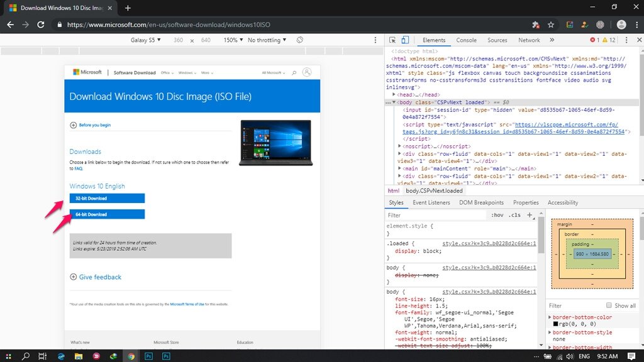Open Task View on taskbar

click(x=42, y=356)
